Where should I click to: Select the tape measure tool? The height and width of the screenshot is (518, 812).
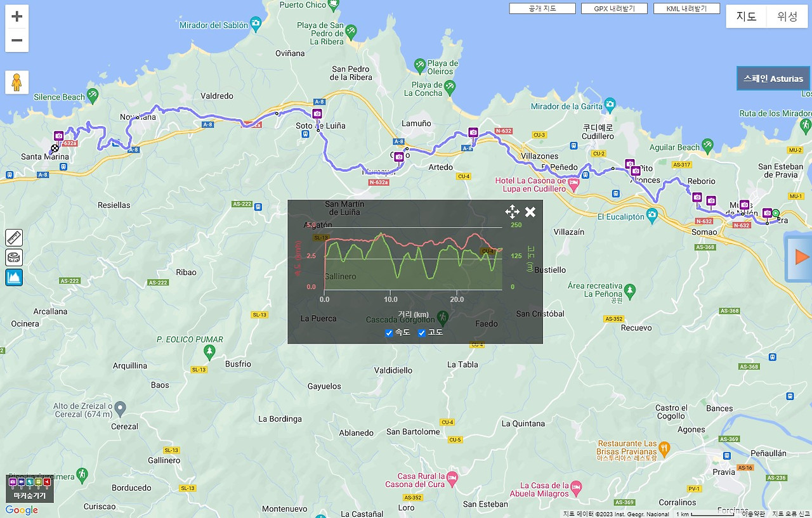tap(14, 257)
